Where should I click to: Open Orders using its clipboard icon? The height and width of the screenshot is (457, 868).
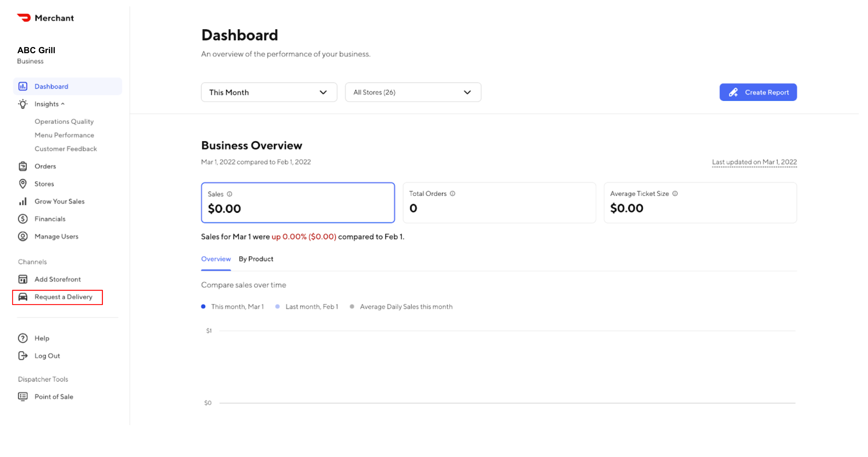click(x=23, y=166)
